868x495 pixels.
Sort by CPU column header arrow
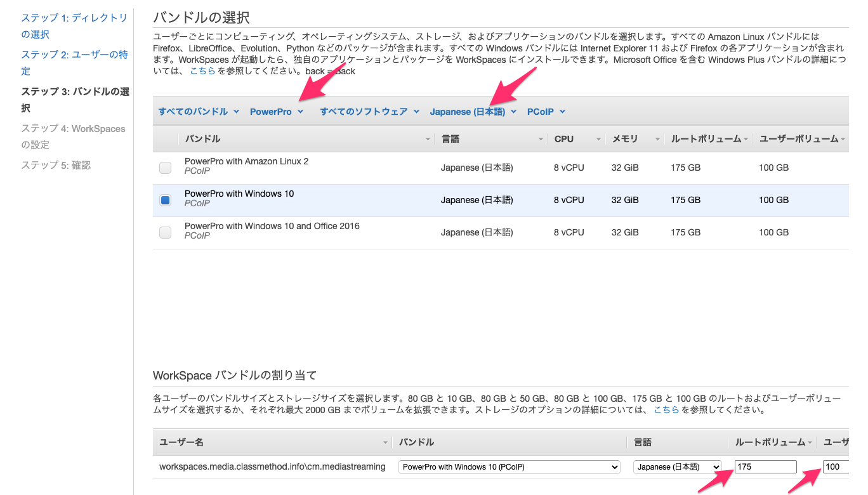coord(598,139)
